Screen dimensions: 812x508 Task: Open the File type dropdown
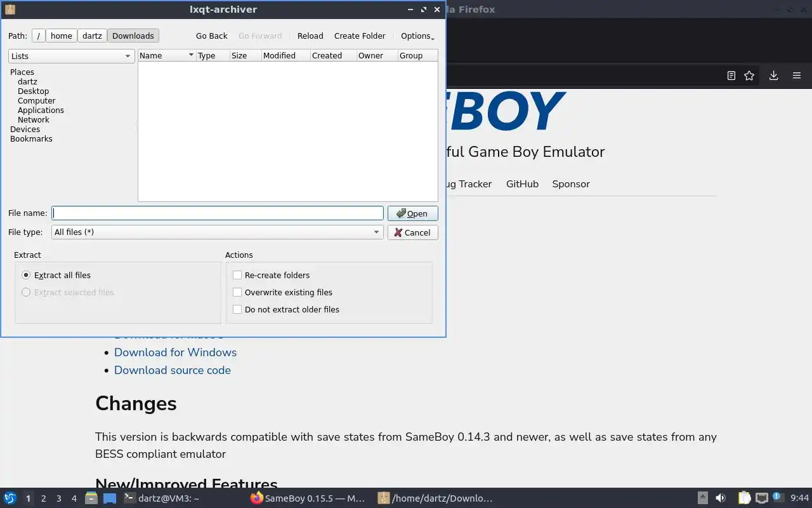[217, 232]
